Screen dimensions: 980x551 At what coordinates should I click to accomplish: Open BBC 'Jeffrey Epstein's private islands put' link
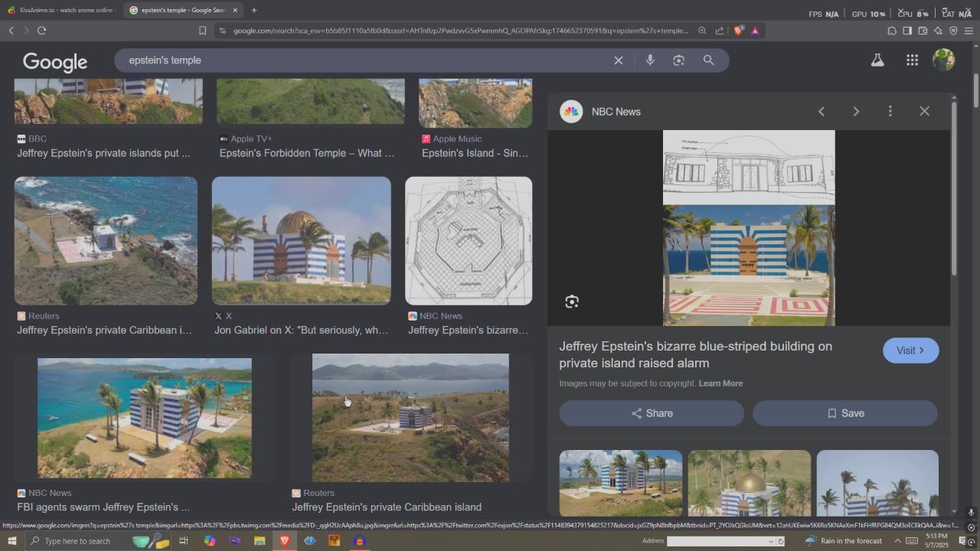coord(103,153)
